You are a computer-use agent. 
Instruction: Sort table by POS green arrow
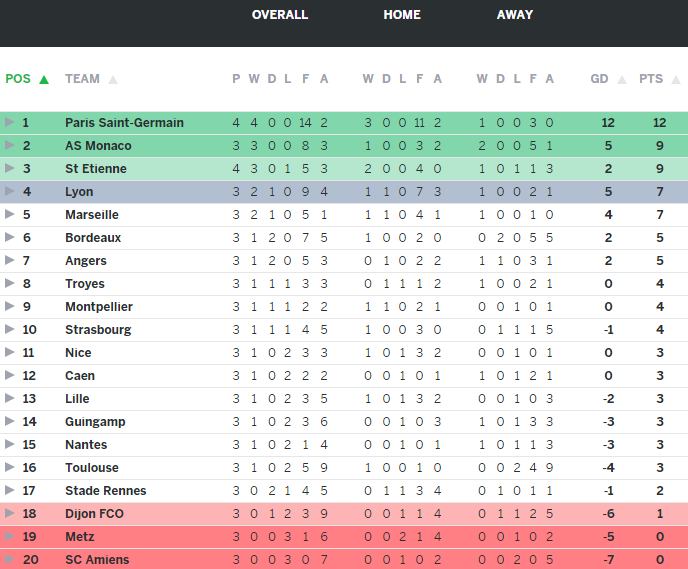43,79
